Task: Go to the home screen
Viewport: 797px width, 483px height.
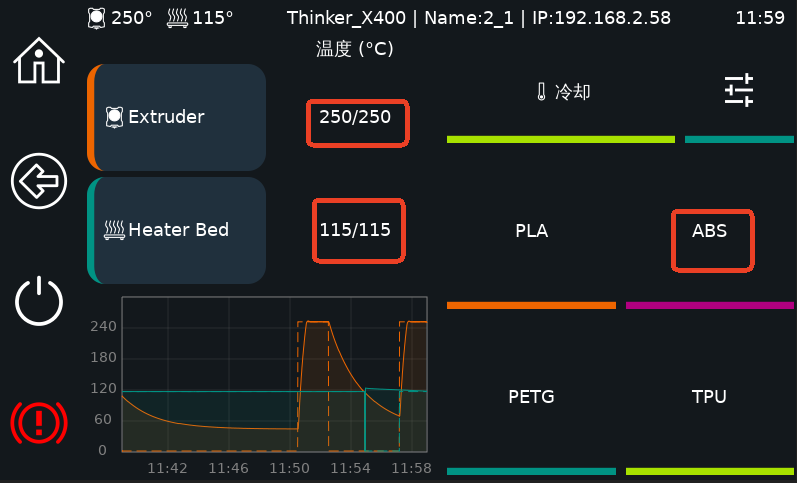Action: click(38, 61)
